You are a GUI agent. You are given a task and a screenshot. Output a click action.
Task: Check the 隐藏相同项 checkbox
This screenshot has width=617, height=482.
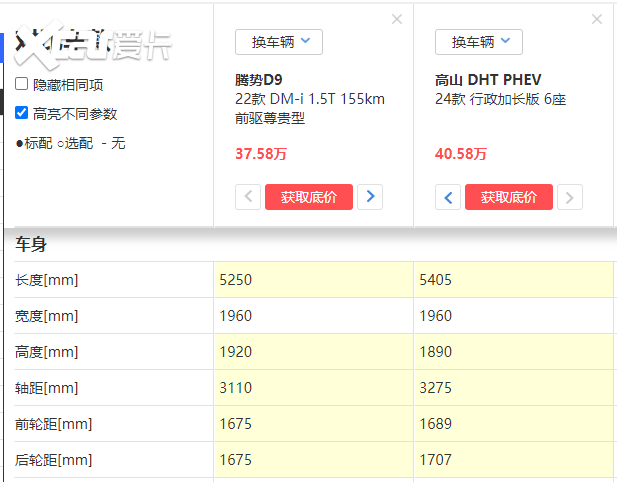(x=21, y=84)
